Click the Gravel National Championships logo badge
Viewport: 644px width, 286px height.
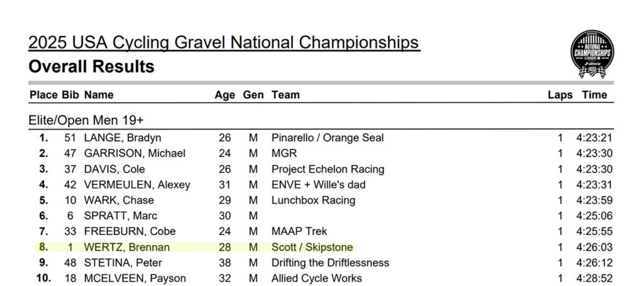click(592, 54)
